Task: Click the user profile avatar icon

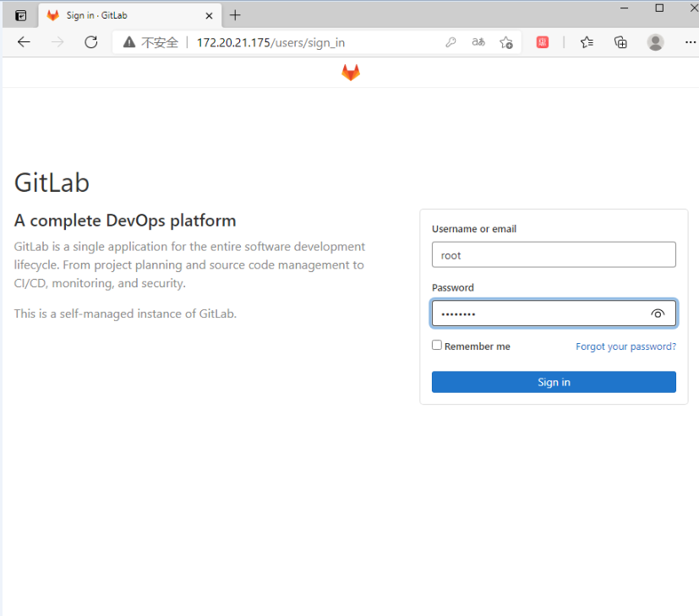Action: pos(655,42)
